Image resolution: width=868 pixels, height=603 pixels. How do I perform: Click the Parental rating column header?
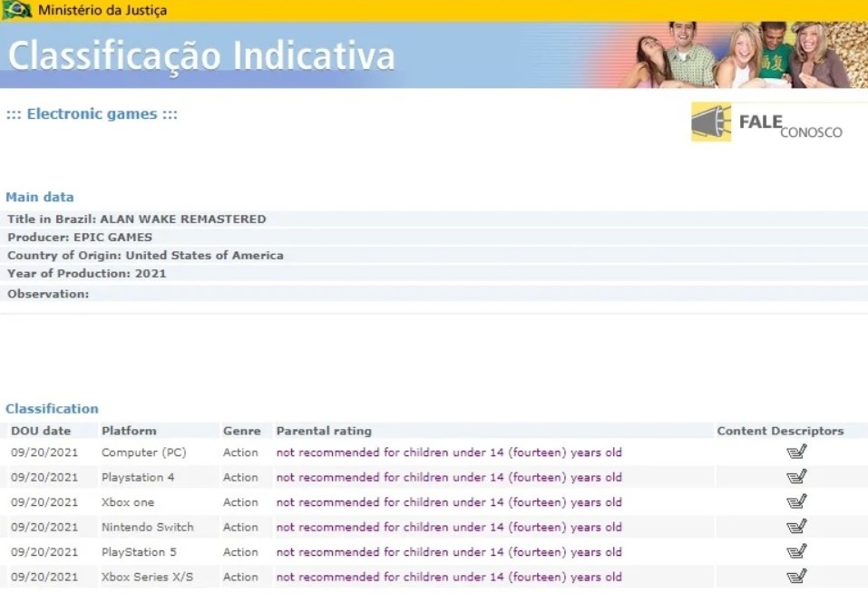coord(324,431)
